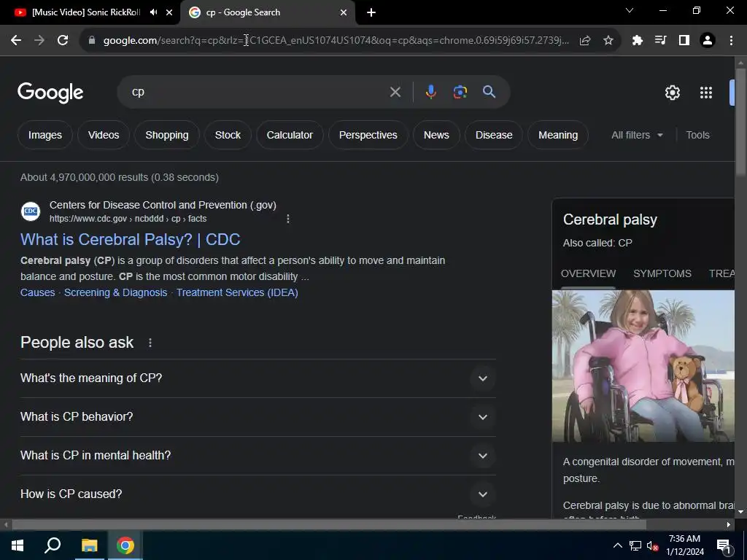Click the CDC favicon beside the first result
This screenshot has height=560, width=747.
[31, 211]
